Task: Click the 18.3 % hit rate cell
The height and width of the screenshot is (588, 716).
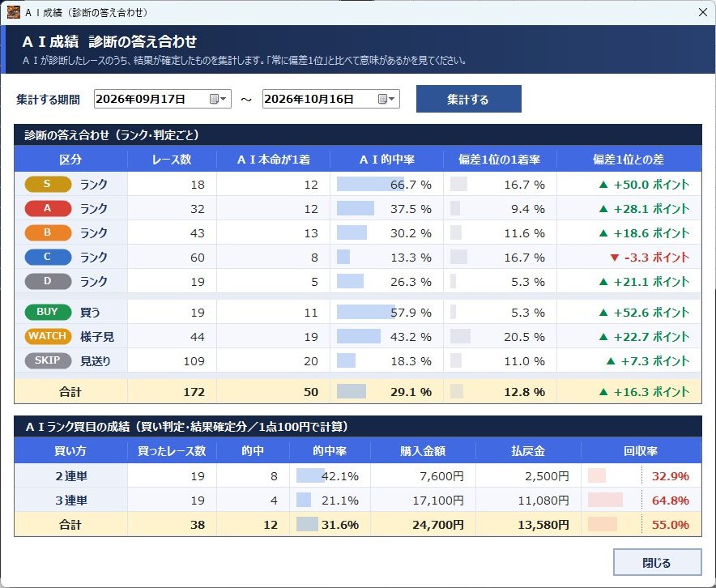Action: [x=386, y=360]
